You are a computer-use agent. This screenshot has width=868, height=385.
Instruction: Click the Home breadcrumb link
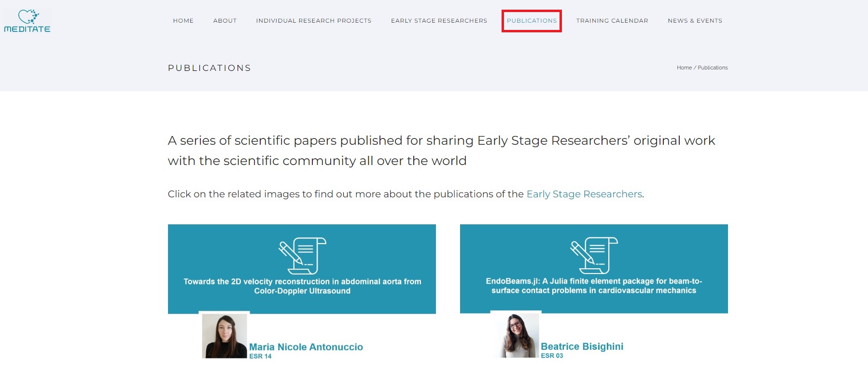684,68
